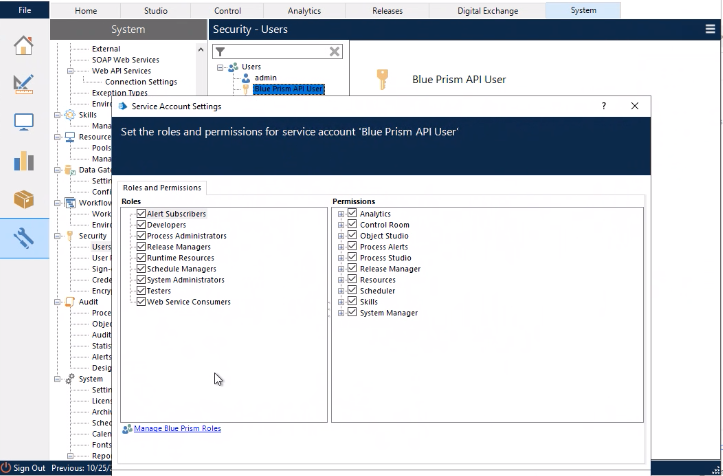Open the Analytics bar chart sidebar icon
723x476 pixels.
click(24, 161)
